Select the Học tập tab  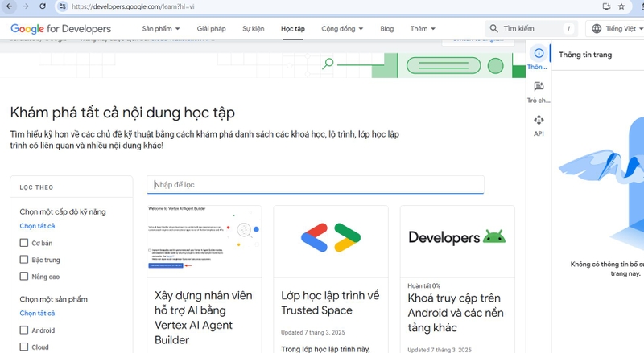point(293,29)
